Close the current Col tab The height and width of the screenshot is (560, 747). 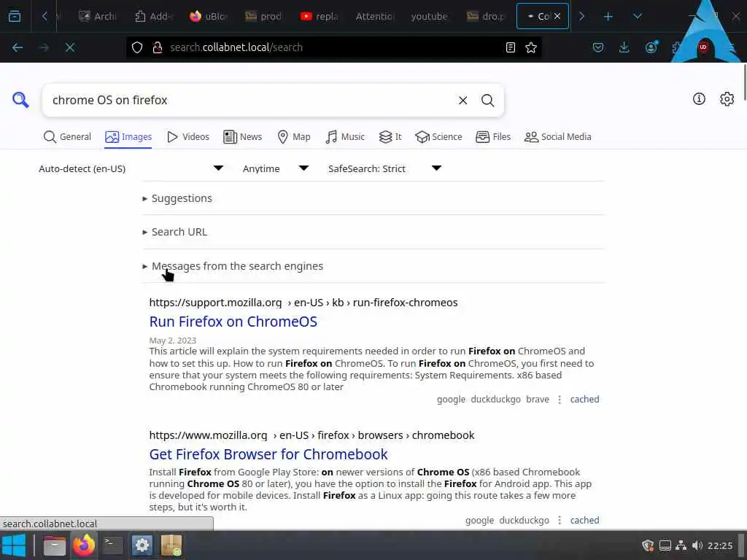point(557,17)
